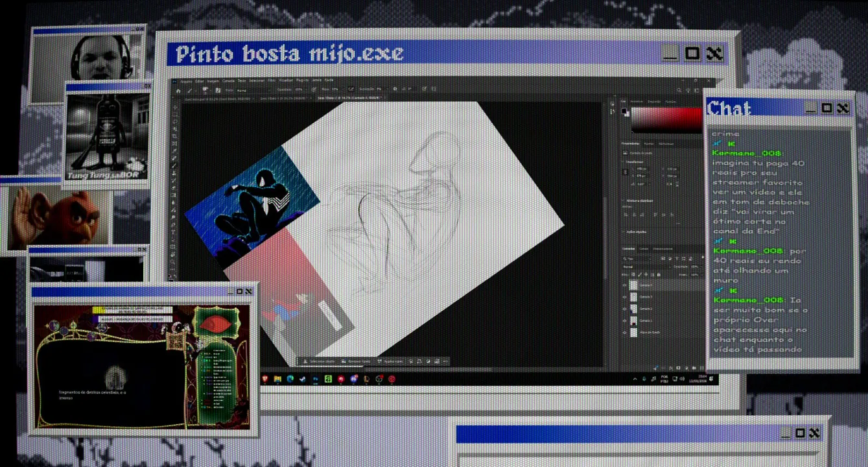This screenshot has width=868, height=467.
Task: Click the webcam feed window
Action: [x=88, y=65]
